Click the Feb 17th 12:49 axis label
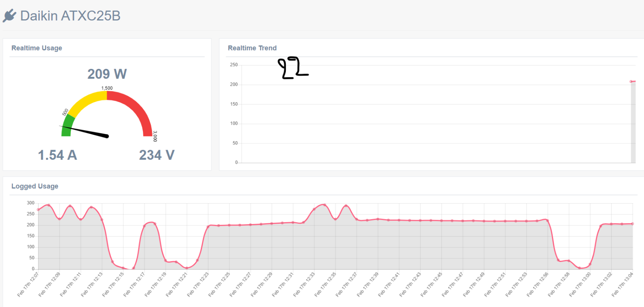644x307 pixels. click(x=474, y=285)
